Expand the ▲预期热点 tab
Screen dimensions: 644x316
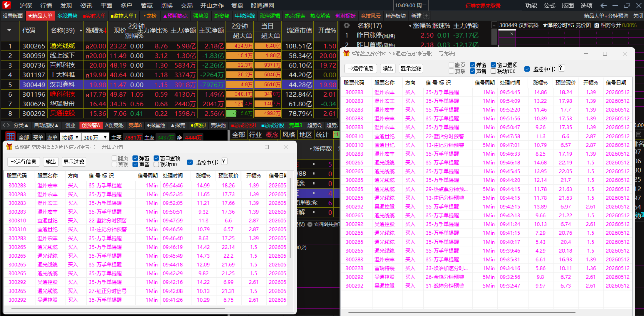coord(175,16)
